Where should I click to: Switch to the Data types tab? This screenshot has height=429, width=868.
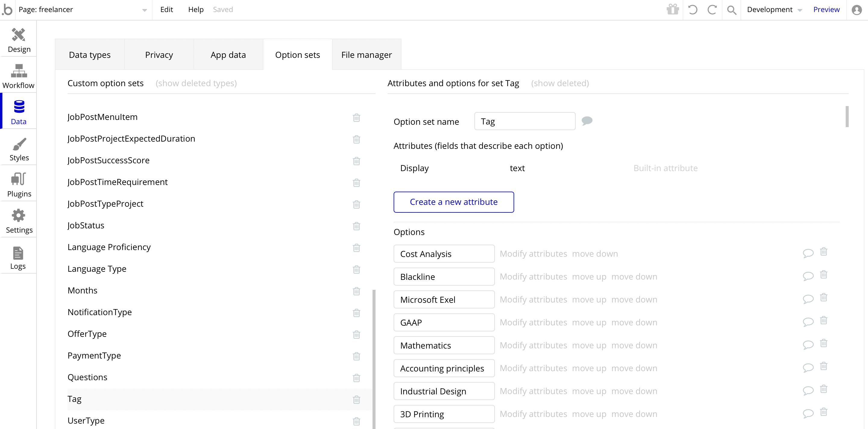90,55
